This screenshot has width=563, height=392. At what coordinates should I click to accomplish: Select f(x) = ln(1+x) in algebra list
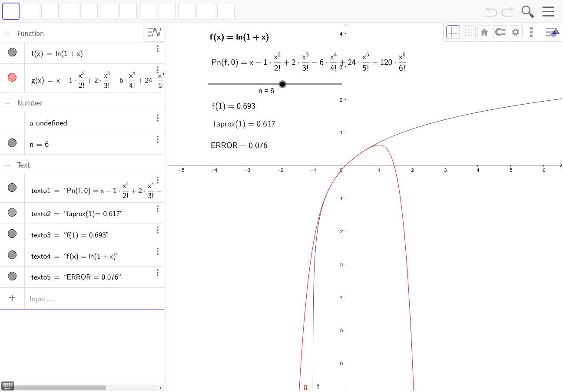coord(57,54)
